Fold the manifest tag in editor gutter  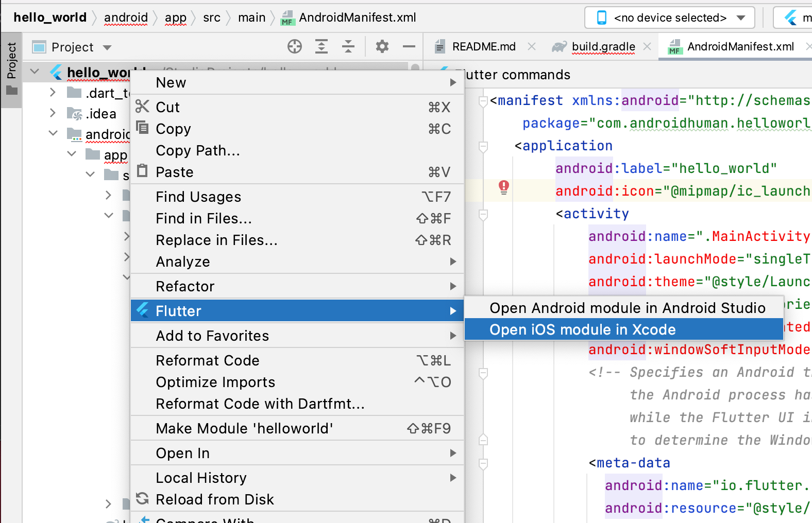pos(483,101)
